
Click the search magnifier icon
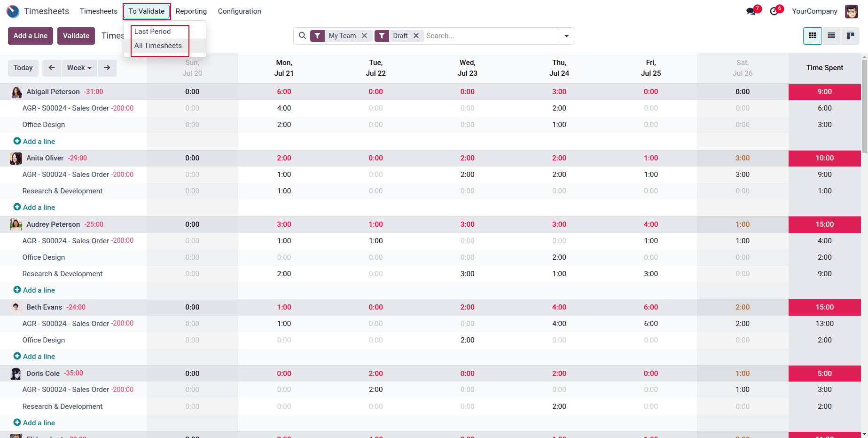(302, 35)
